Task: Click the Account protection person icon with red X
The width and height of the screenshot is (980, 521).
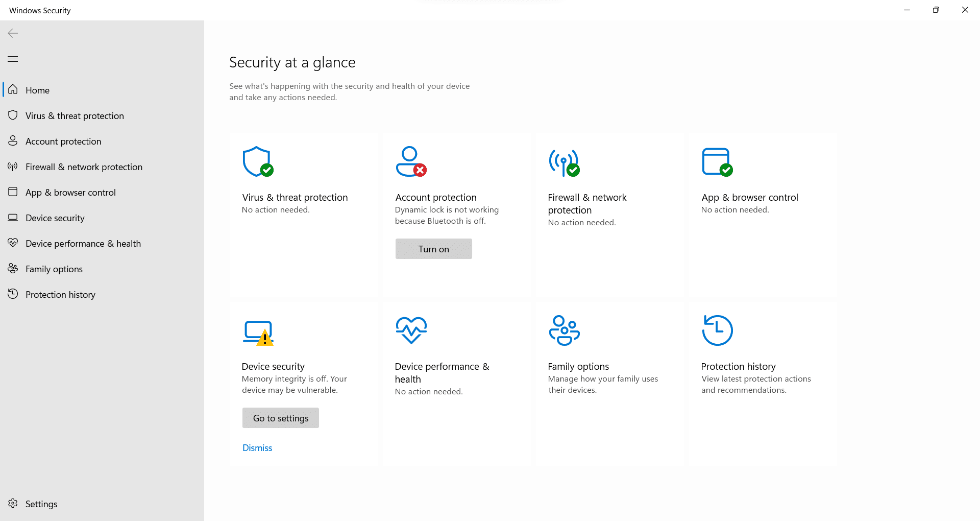Action: click(x=411, y=162)
